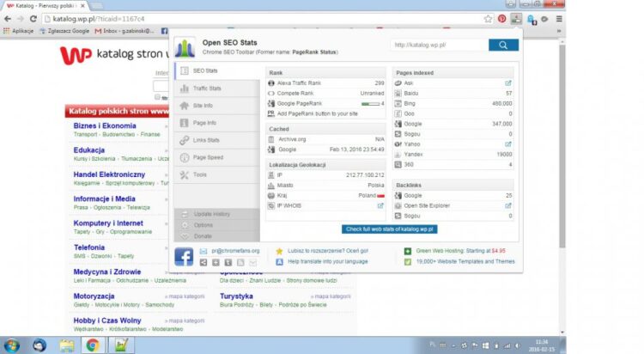
Task: Click the Pinterest extension icon
Action: click(x=502, y=19)
